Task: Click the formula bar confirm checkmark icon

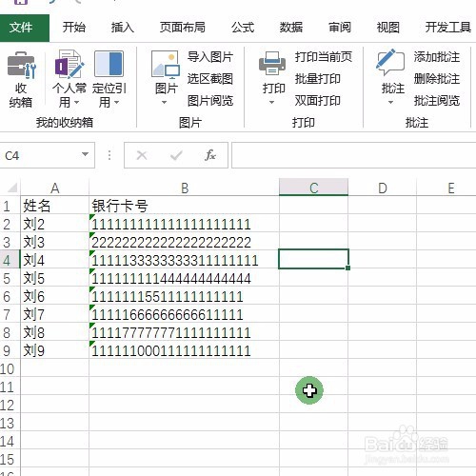Action: 176,155
